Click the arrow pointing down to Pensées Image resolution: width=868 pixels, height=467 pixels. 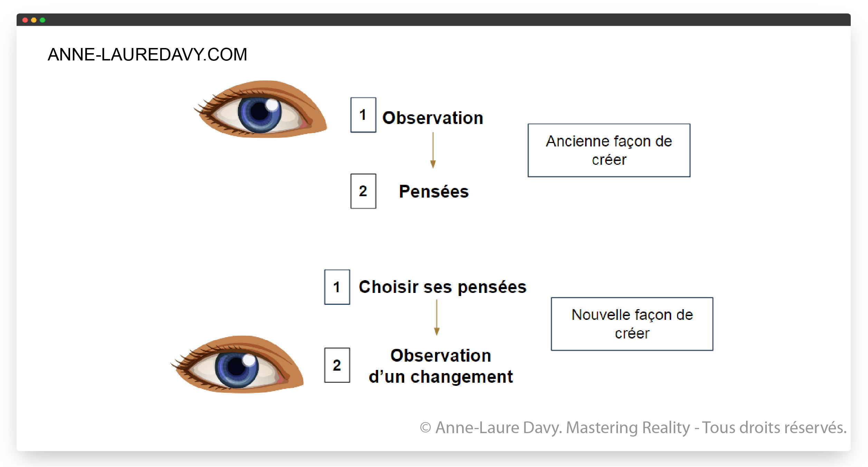coord(433,150)
